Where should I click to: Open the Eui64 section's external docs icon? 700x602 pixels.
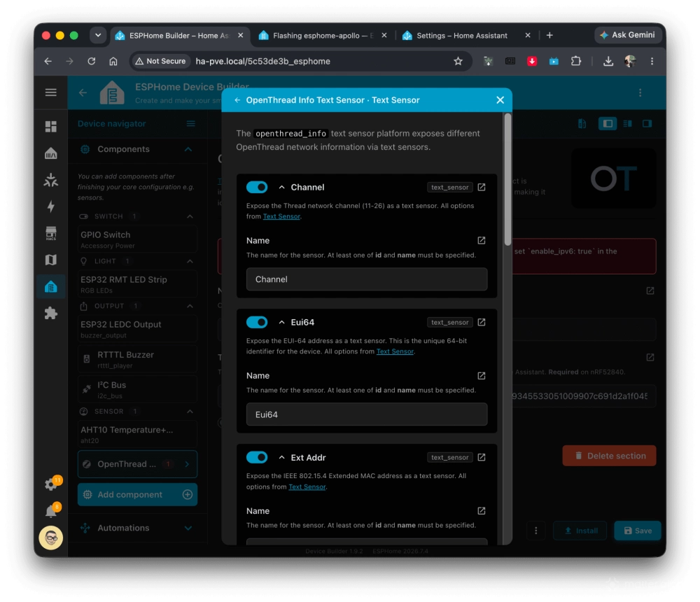click(x=482, y=322)
